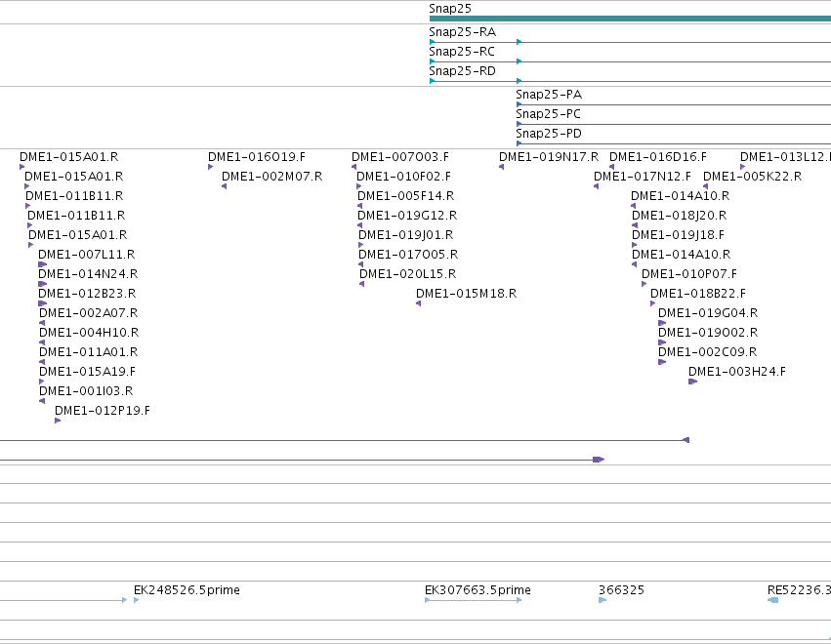The width and height of the screenshot is (831, 644).
Task: Select feature label DME1-012P19.F
Action: click(x=103, y=411)
